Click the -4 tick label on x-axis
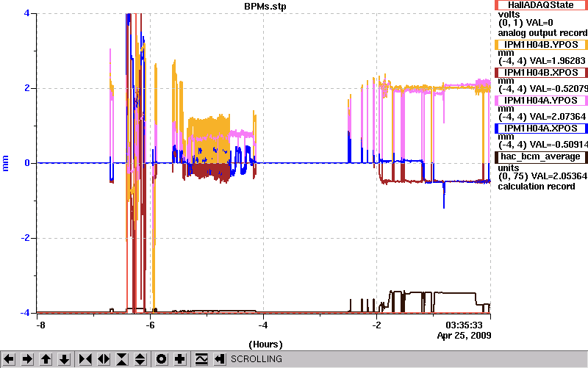588x368 pixels. coord(263,325)
